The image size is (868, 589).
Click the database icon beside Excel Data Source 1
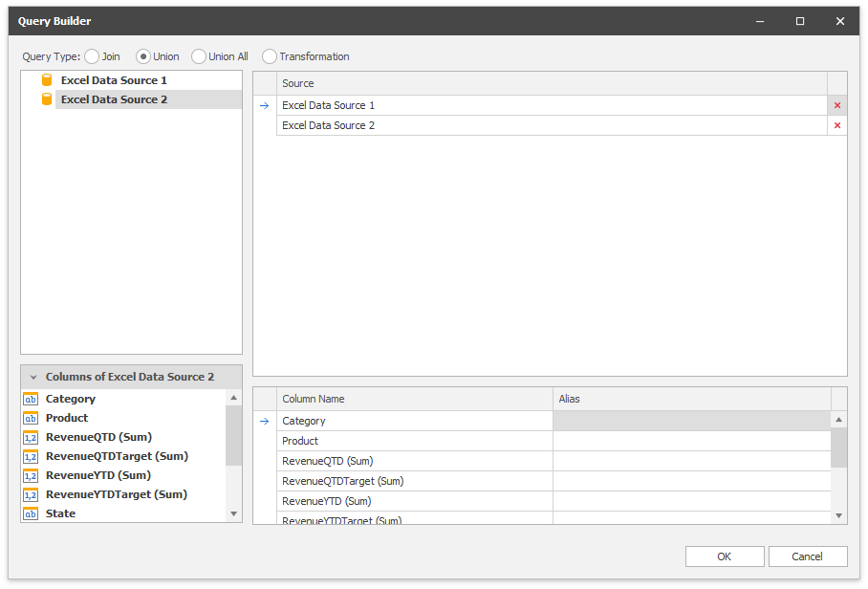(46, 79)
